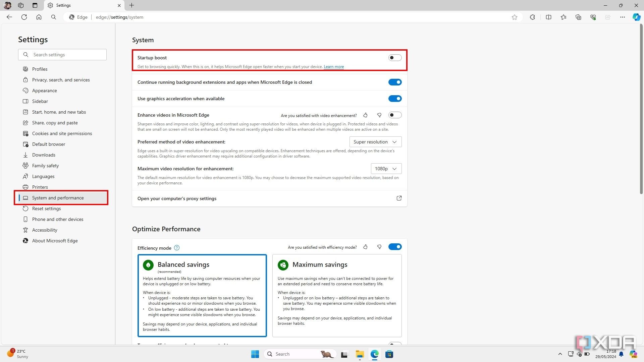This screenshot has height=362, width=644.
Task: Open File Explorer from taskbar
Action: pos(360,354)
